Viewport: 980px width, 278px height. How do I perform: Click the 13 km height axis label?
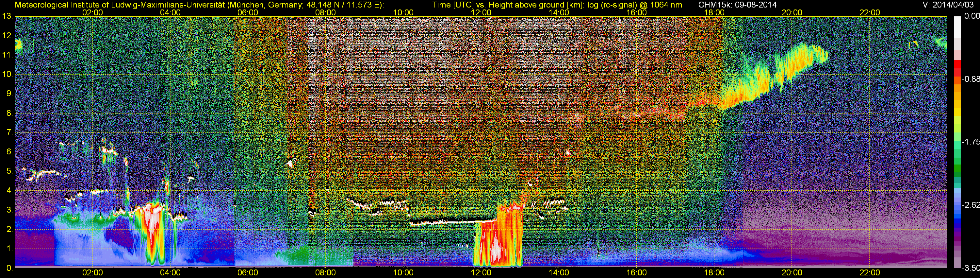tap(7, 16)
